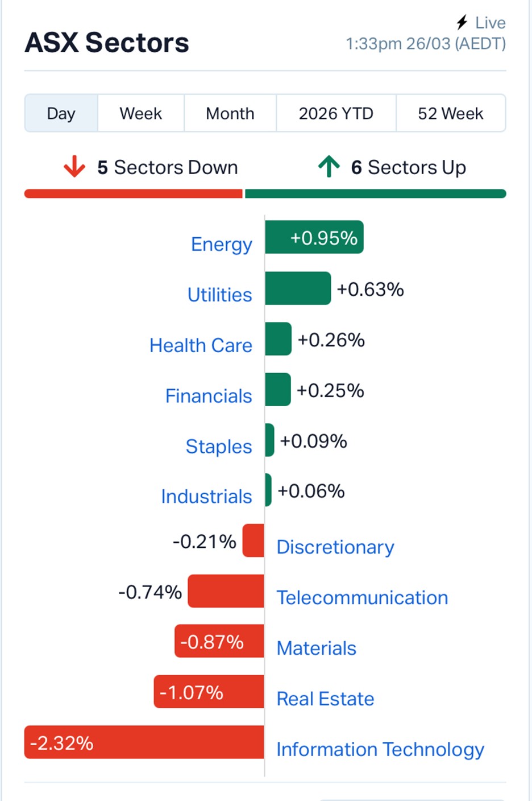Image resolution: width=532 pixels, height=801 pixels.
Task: Click the -2.32% red bar
Action: point(144,742)
